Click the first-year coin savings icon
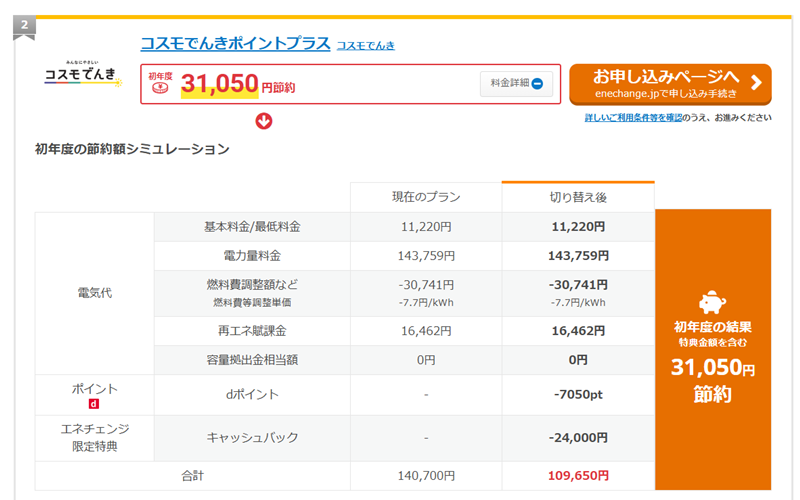The image size is (800, 500). (x=160, y=88)
